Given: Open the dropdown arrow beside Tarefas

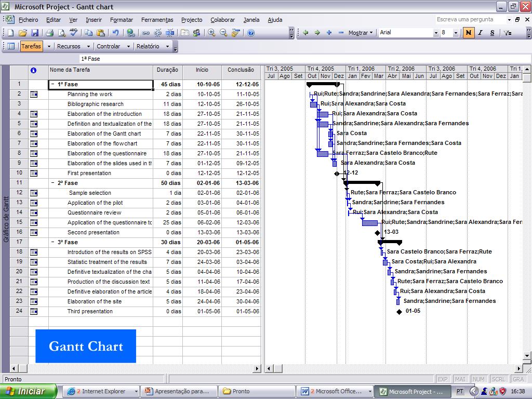Looking at the screenshot, I should tap(49, 46).
